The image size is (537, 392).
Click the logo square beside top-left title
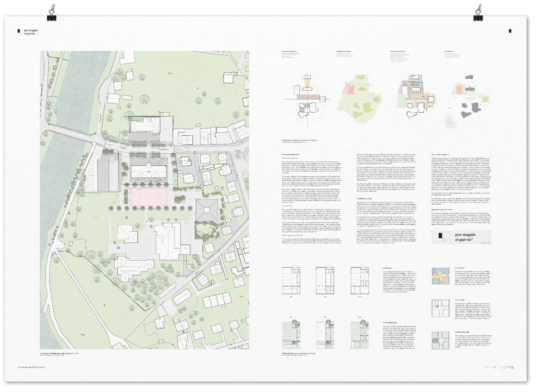[x=19, y=31]
